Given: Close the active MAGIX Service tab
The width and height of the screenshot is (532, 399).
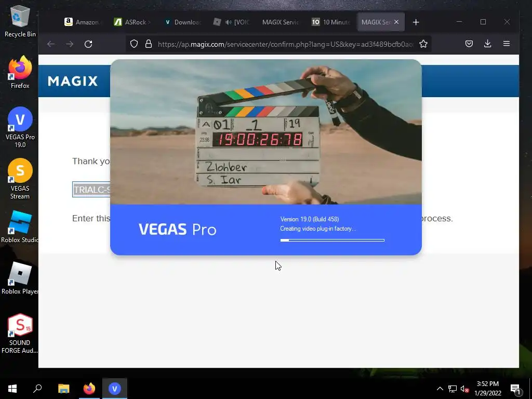Looking at the screenshot, I should (x=396, y=22).
